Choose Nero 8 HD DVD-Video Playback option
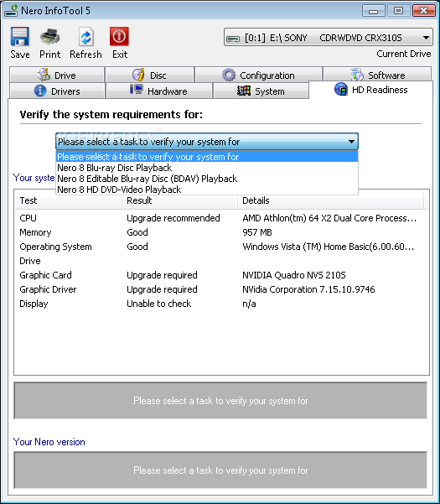The height and width of the screenshot is (504, 440). [207, 190]
